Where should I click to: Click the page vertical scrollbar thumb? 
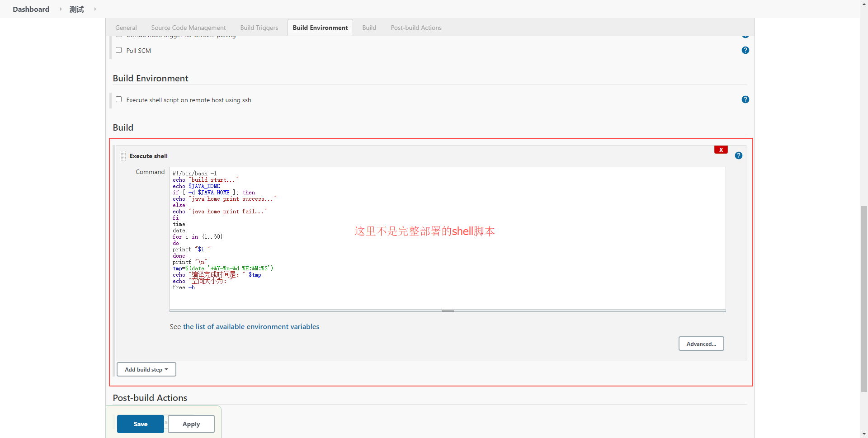pos(864,298)
